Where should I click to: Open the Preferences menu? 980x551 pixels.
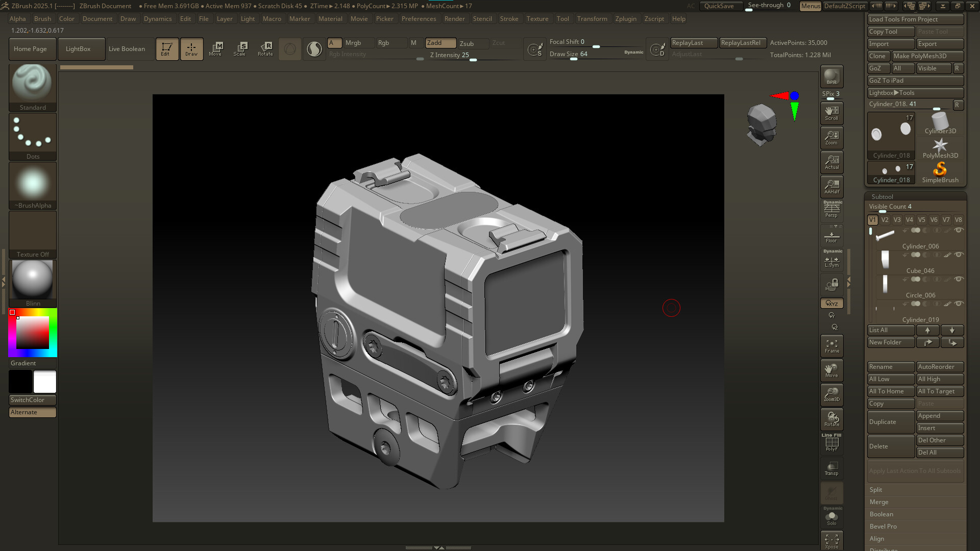(x=419, y=19)
